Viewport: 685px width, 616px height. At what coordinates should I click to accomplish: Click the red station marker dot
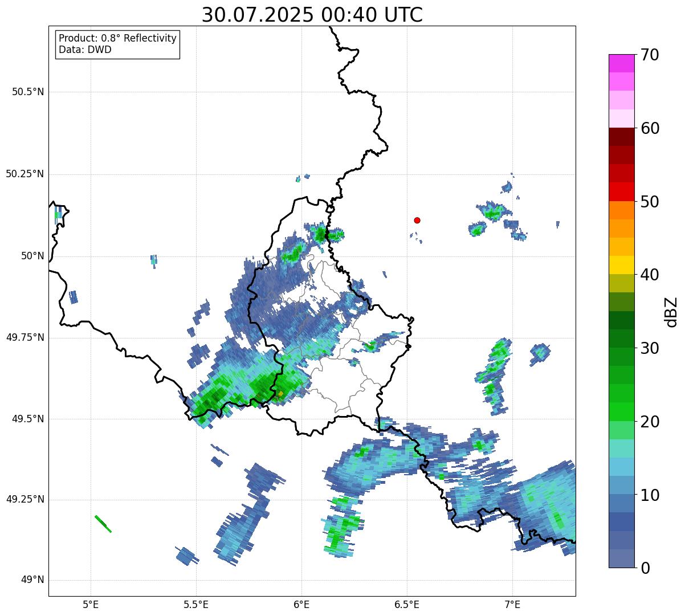pyautogui.click(x=417, y=220)
